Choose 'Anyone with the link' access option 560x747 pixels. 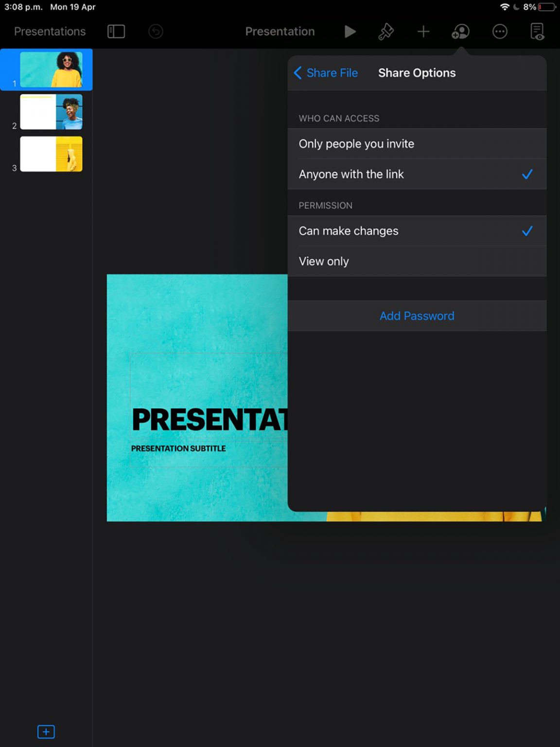(x=351, y=174)
